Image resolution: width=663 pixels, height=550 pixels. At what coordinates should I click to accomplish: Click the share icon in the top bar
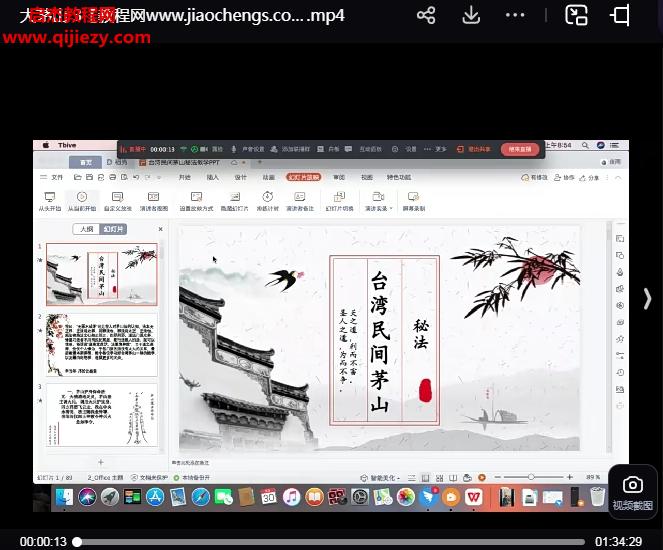coord(426,15)
